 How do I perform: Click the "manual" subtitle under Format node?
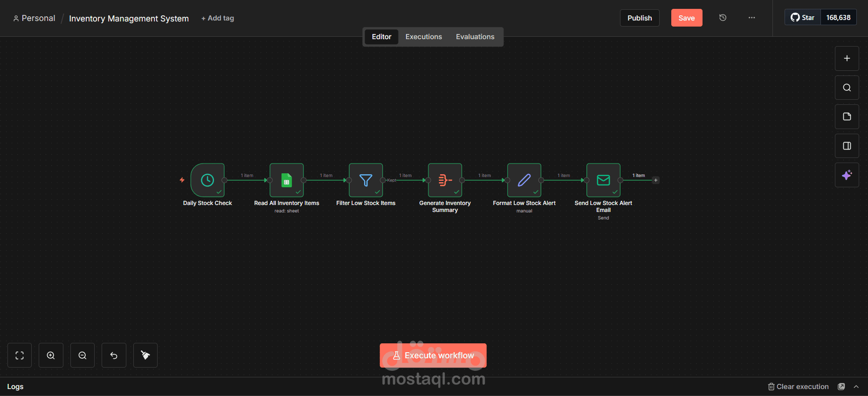click(x=524, y=211)
